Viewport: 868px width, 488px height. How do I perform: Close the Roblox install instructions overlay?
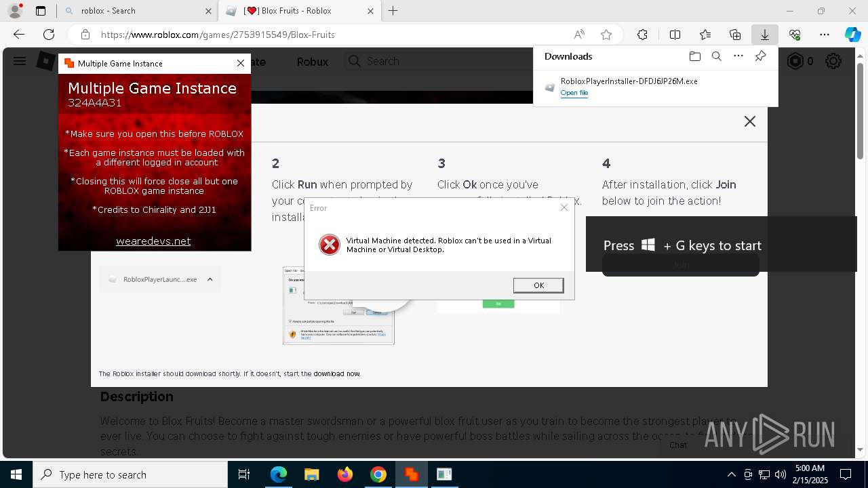pyautogui.click(x=749, y=121)
